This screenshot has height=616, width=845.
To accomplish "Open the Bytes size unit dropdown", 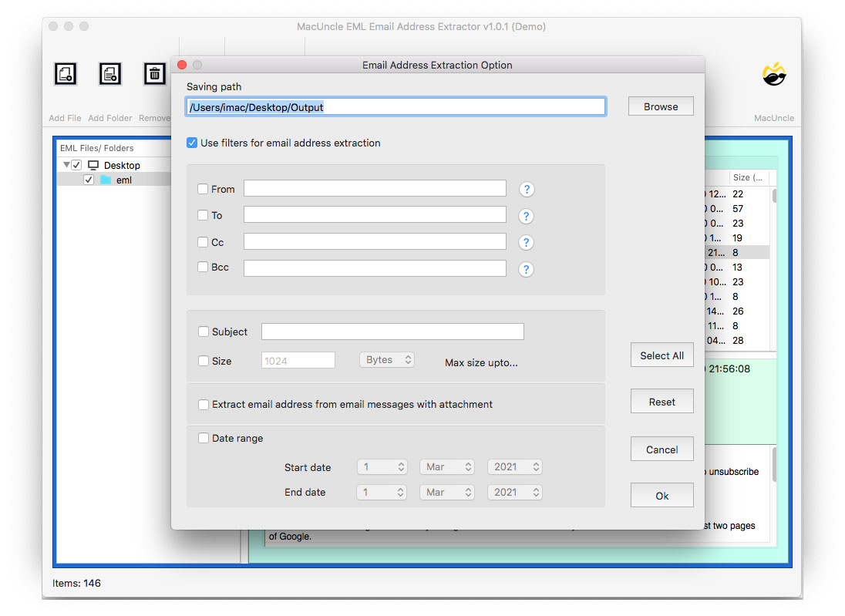I will pos(387,359).
